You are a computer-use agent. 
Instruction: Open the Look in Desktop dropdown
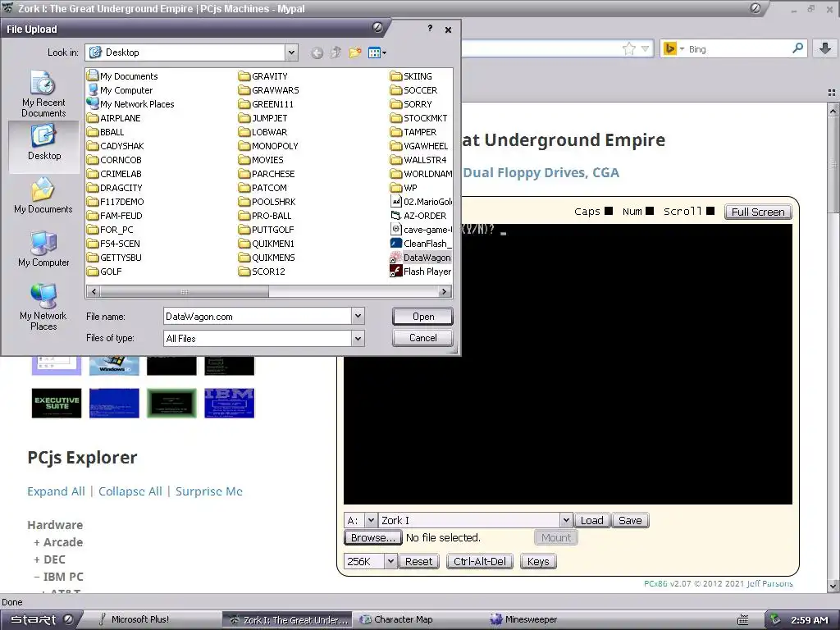point(291,52)
